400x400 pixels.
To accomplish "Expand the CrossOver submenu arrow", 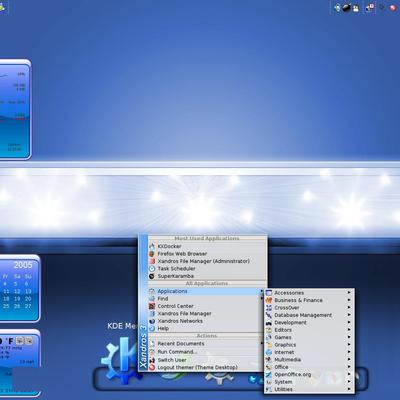I will point(349,307).
